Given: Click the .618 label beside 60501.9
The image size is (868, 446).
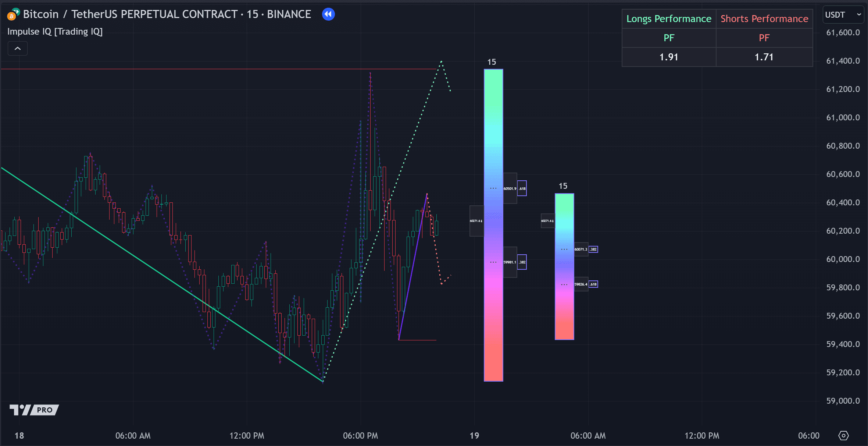Looking at the screenshot, I should tap(522, 188).
